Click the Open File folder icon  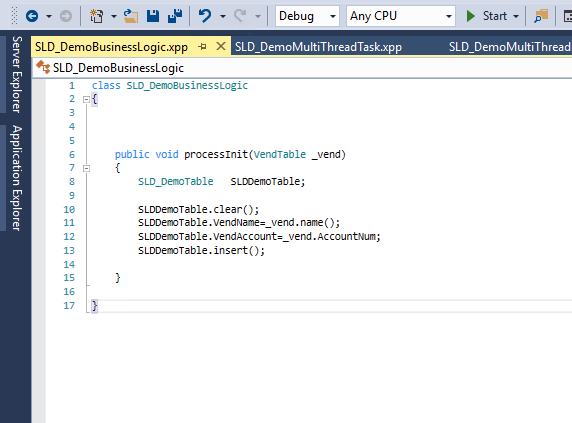[x=131, y=16]
